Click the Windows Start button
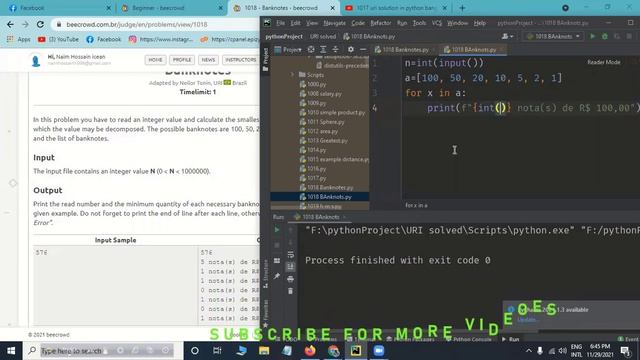The width and height of the screenshot is (640, 360). point(11,351)
